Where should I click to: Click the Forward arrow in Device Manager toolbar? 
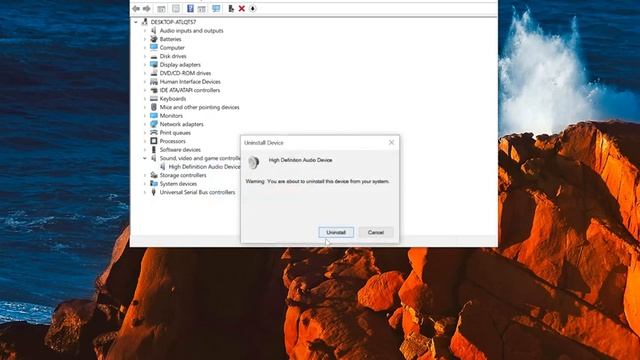pyautogui.click(x=147, y=9)
